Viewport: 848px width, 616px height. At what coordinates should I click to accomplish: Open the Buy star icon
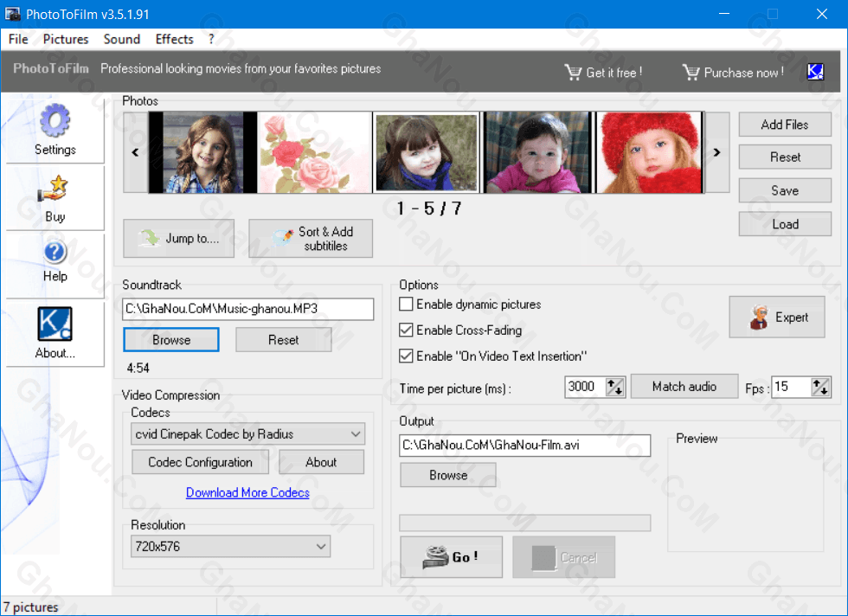pyautogui.click(x=53, y=189)
